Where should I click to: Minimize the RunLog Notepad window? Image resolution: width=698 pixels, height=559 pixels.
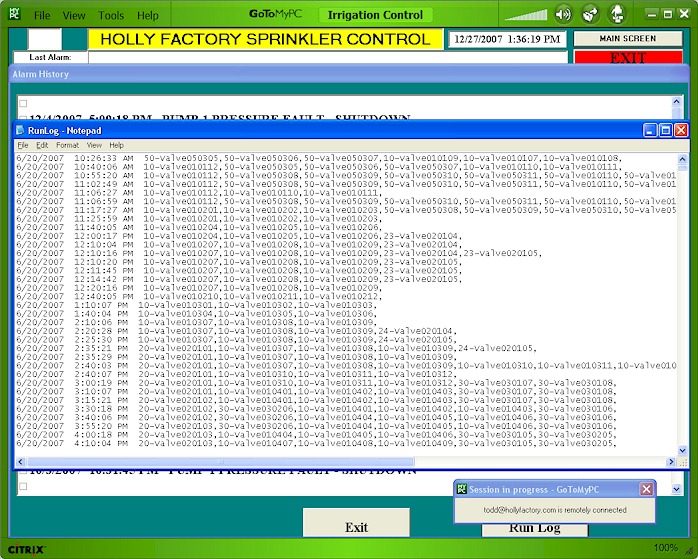point(650,130)
